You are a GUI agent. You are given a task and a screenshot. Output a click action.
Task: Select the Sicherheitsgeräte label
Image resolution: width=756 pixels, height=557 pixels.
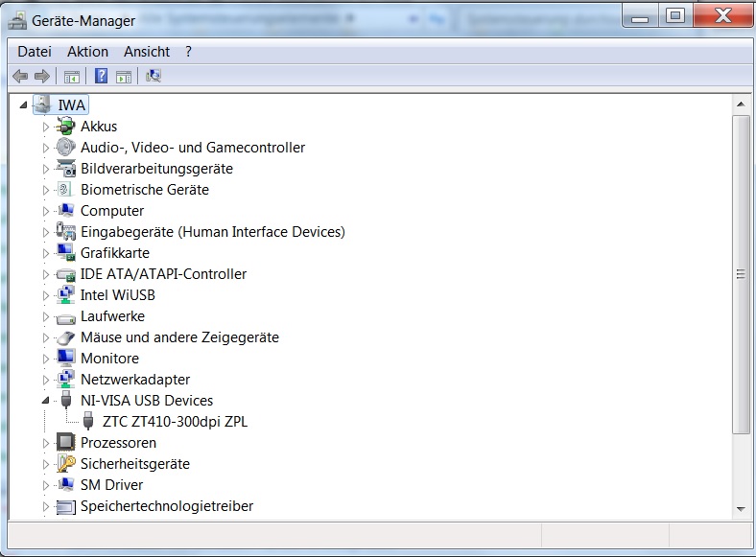tap(135, 464)
